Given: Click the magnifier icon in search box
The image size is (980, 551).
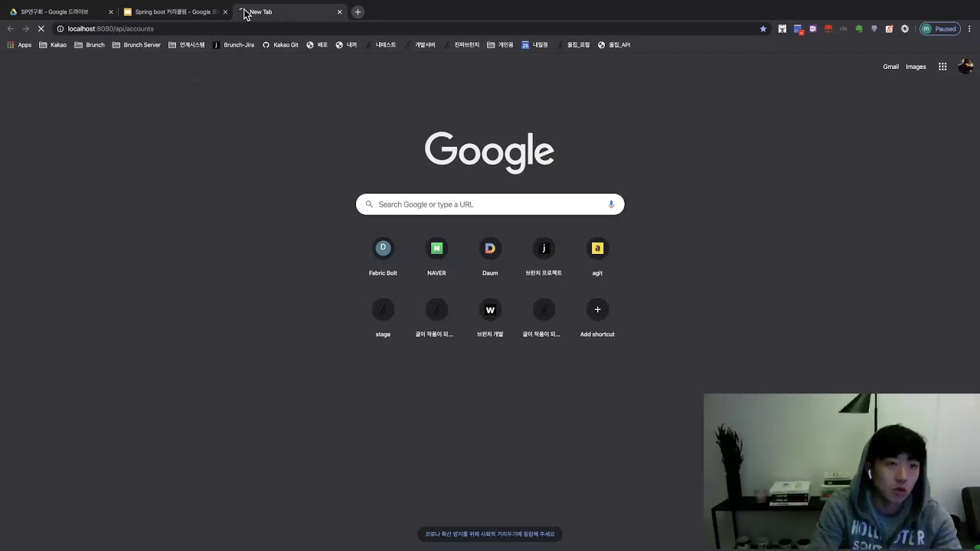Looking at the screenshot, I should [369, 204].
